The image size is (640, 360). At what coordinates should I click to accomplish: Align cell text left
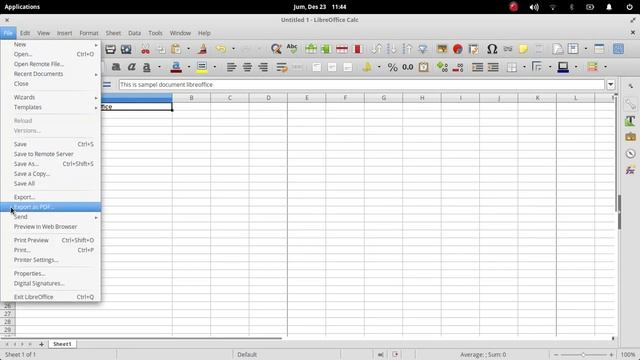click(231, 67)
